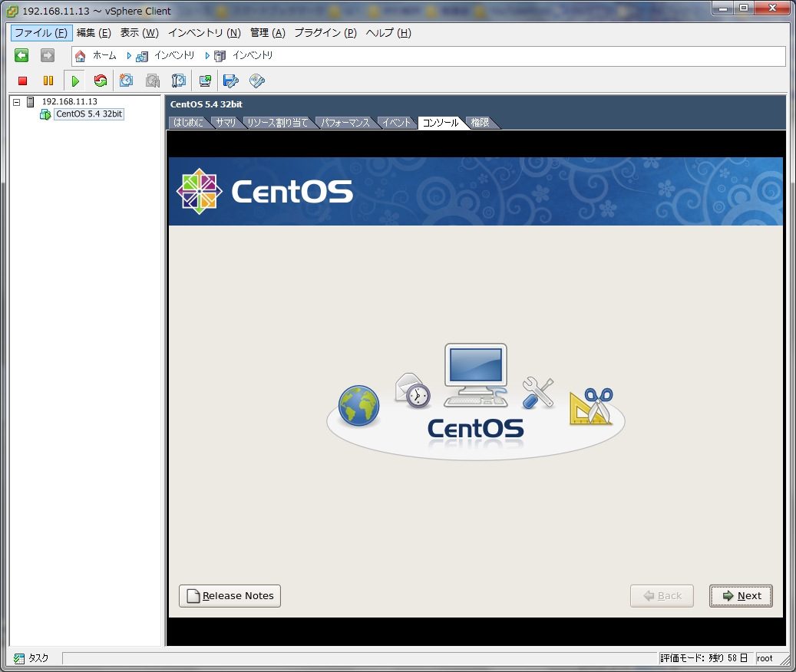Select the コンソール tab
The image size is (796, 672).
441,123
